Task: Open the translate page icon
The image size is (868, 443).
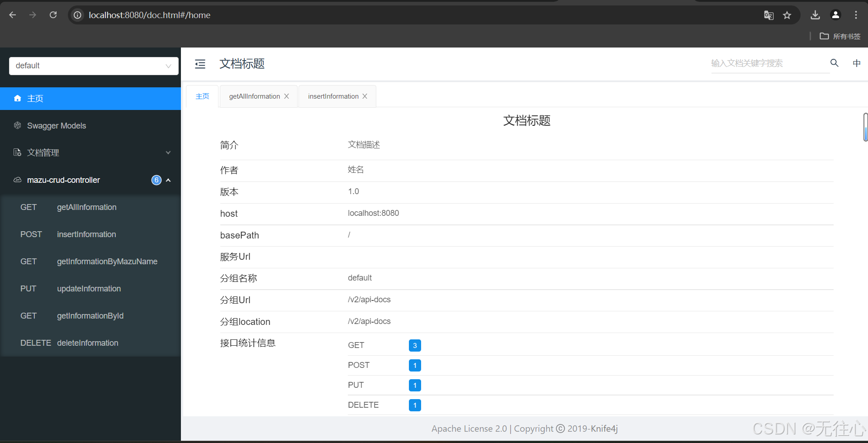Action: (768, 15)
